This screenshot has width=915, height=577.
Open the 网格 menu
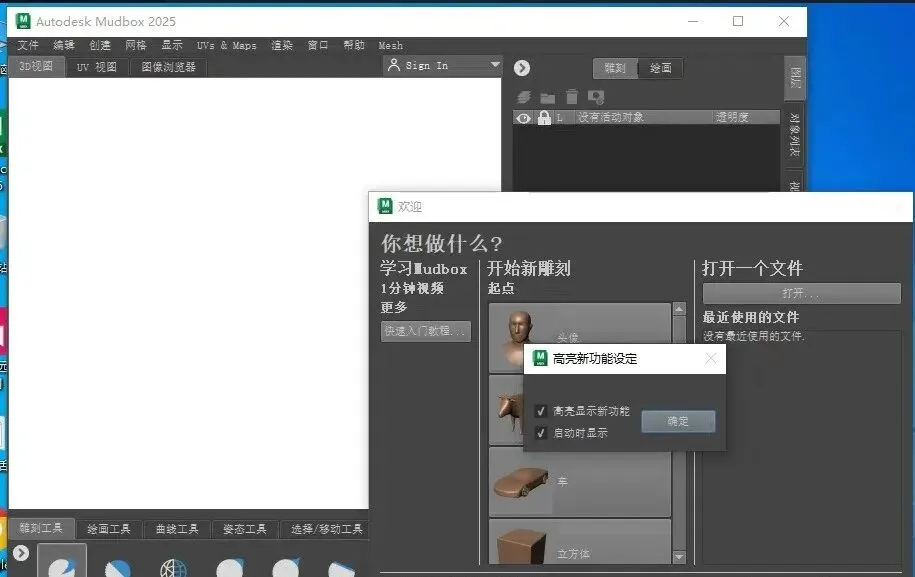tap(136, 45)
